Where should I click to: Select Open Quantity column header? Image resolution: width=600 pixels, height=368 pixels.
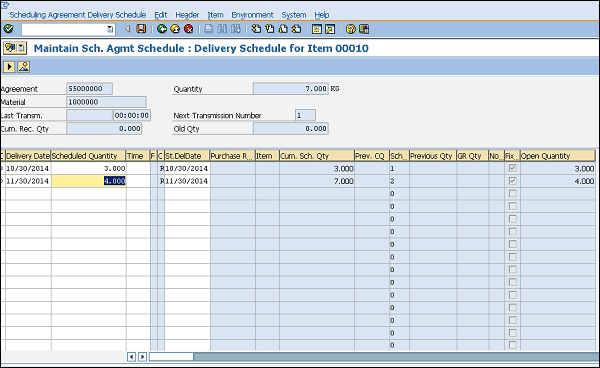point(558,156)
